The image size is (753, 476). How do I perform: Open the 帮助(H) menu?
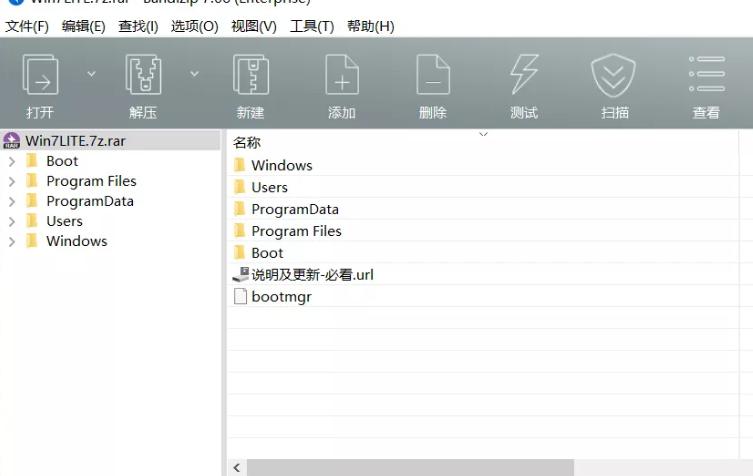pos(371,26)
